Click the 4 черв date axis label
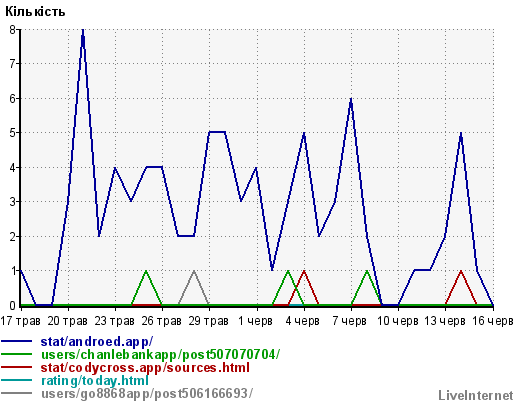 (x=303, y=321)
